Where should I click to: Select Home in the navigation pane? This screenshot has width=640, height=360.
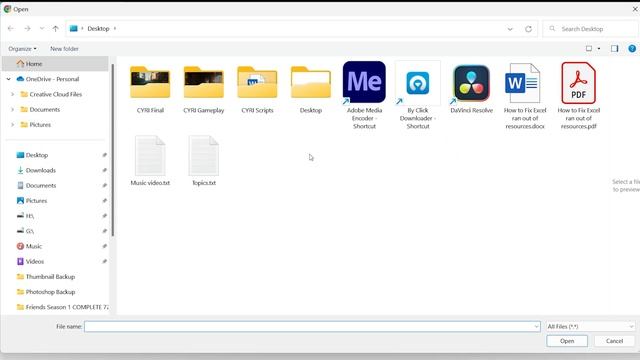[x=55, y=64]
